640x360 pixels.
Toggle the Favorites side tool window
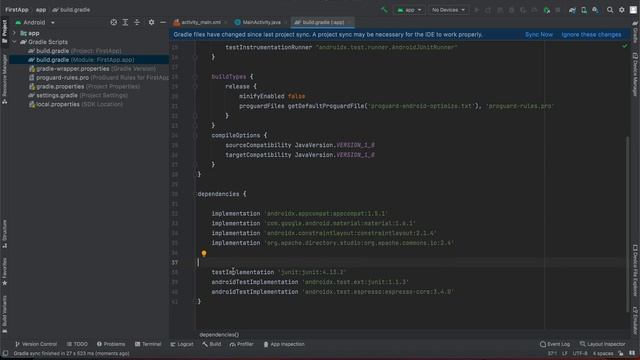coord(4,271)
